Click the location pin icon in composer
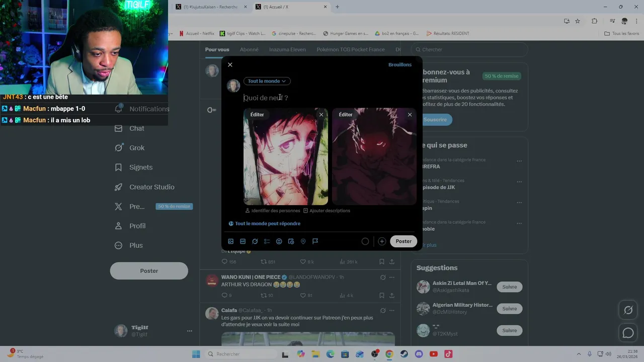The height and width of the screenshot is (362, 644). pyautogui.click(x=303, y=241)
